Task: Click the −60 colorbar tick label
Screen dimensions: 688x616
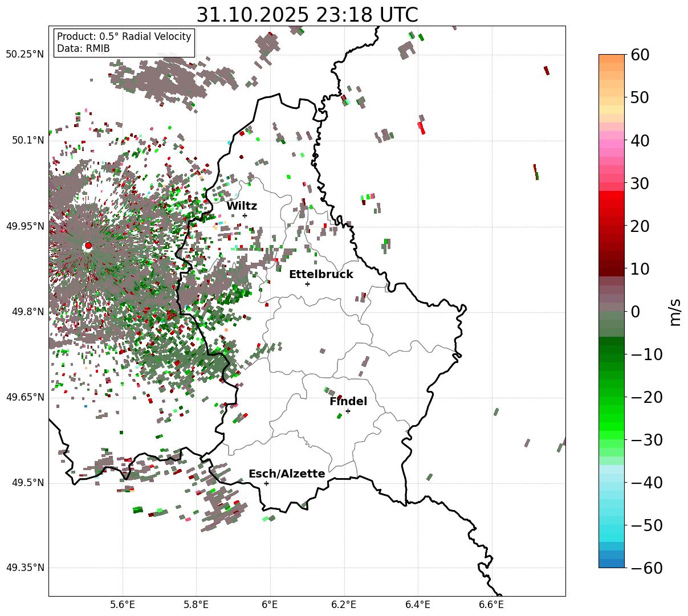Action: [x=647, y=568]
